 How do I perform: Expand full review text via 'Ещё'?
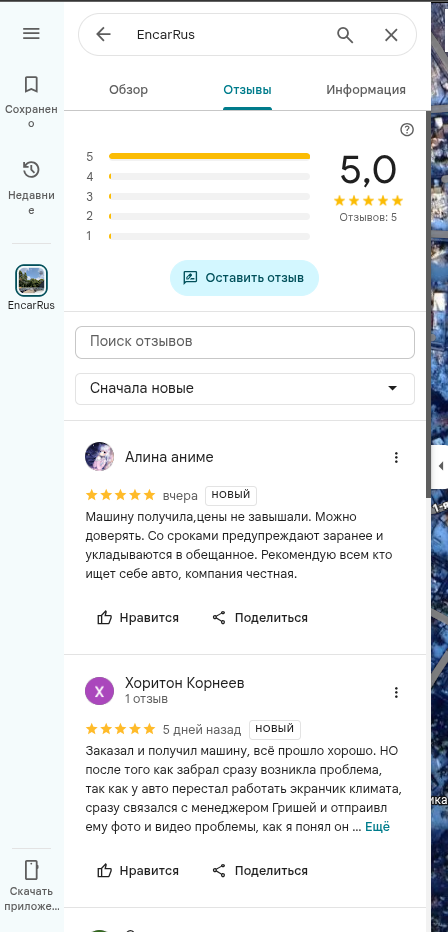(377, 827)
